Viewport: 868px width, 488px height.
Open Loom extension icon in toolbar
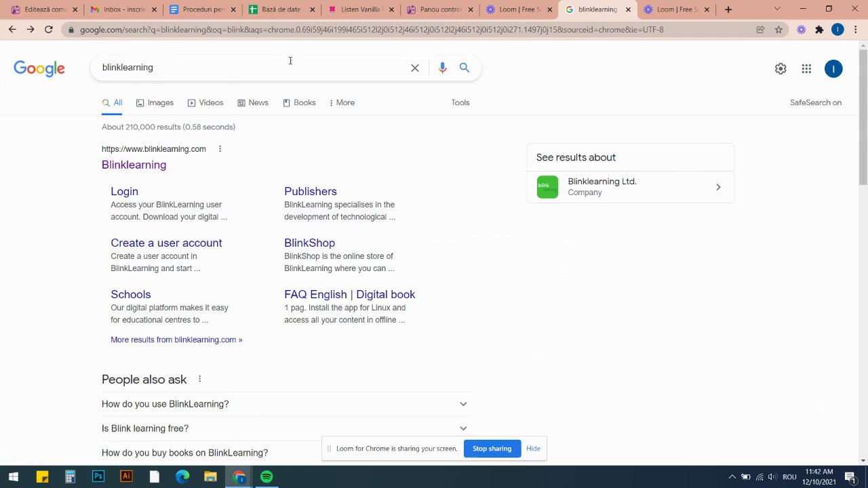tap(802, 30)
